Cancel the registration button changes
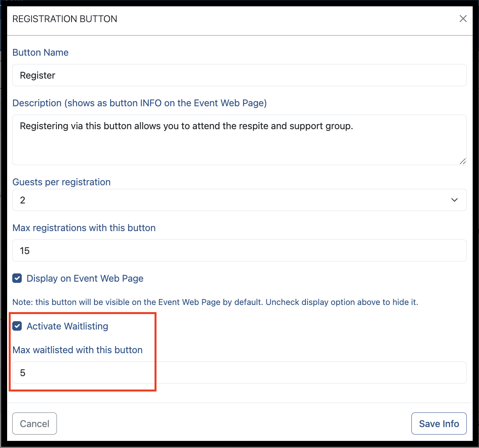The width and height of the screenshot is (479, 448). [x=35, y=424]
